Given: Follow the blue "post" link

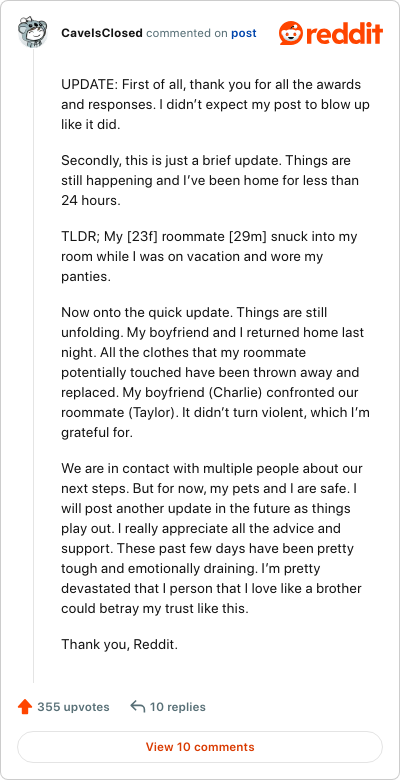Looking at the screenshot, I should [x=243, y=33].
